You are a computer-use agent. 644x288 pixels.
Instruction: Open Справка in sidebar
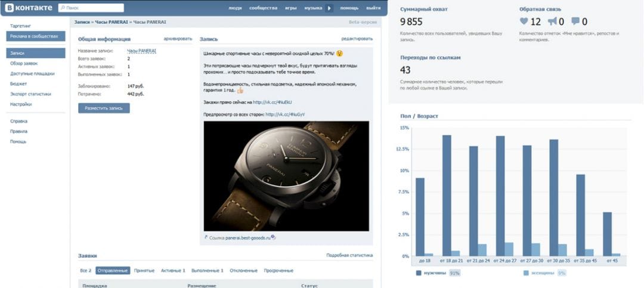click(x=19, y=121)
